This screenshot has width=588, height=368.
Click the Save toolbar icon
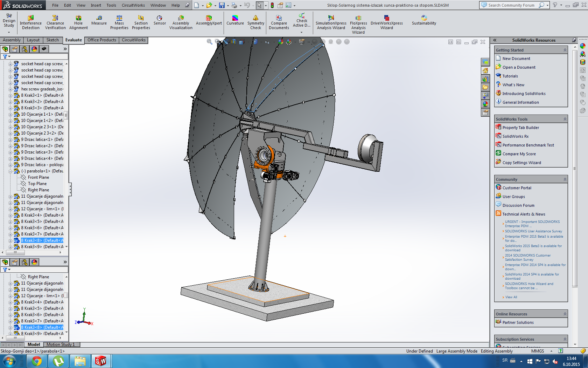point(222,5)
